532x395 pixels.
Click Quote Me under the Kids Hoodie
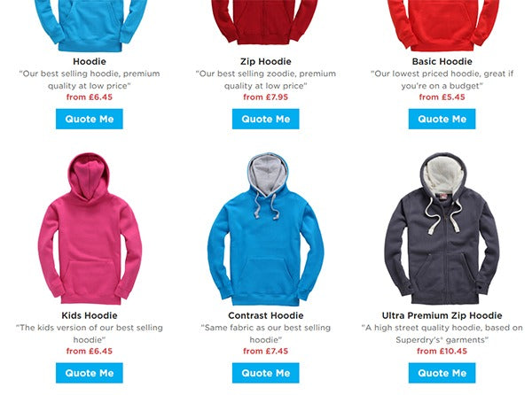coord(90,373)
